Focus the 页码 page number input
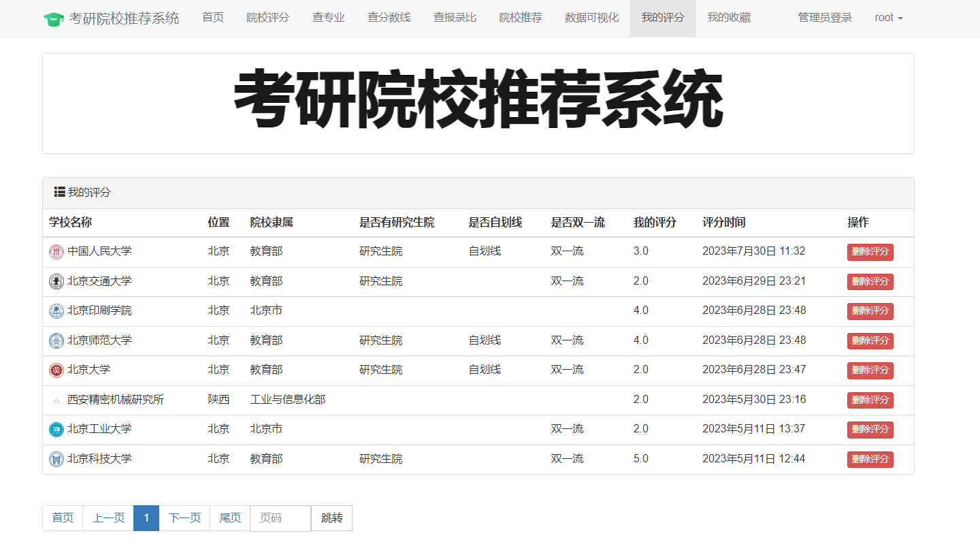 tap(280, 518)
